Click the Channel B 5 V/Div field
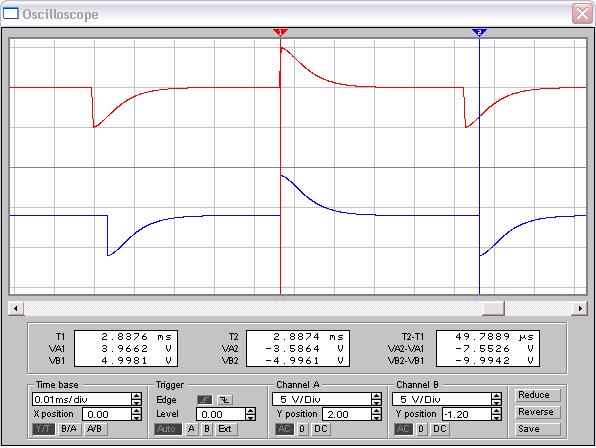596x448 pixels. (442, 399)
